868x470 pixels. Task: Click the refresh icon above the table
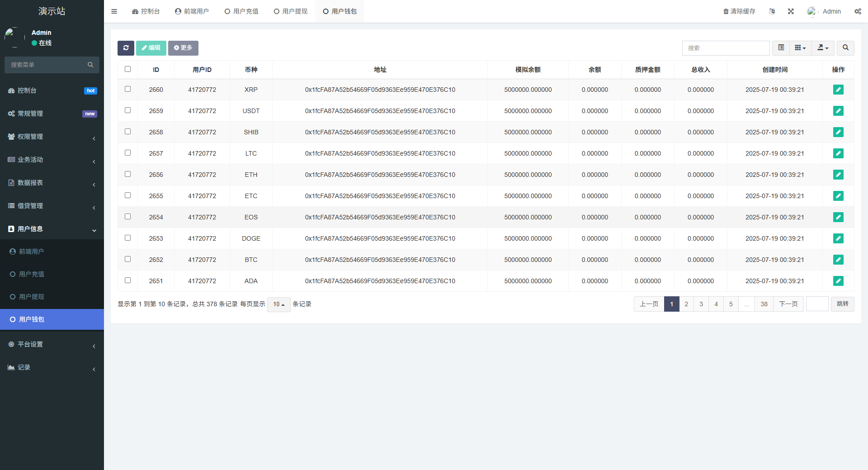126,48
